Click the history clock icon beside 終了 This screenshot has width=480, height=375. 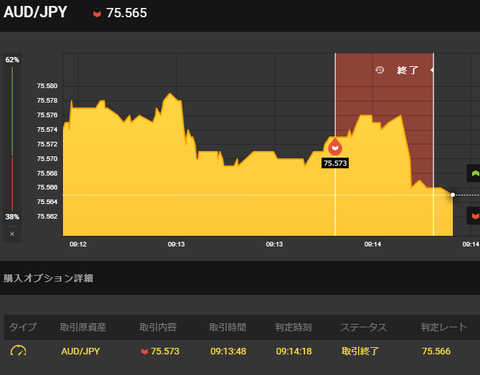coord(380,70)
